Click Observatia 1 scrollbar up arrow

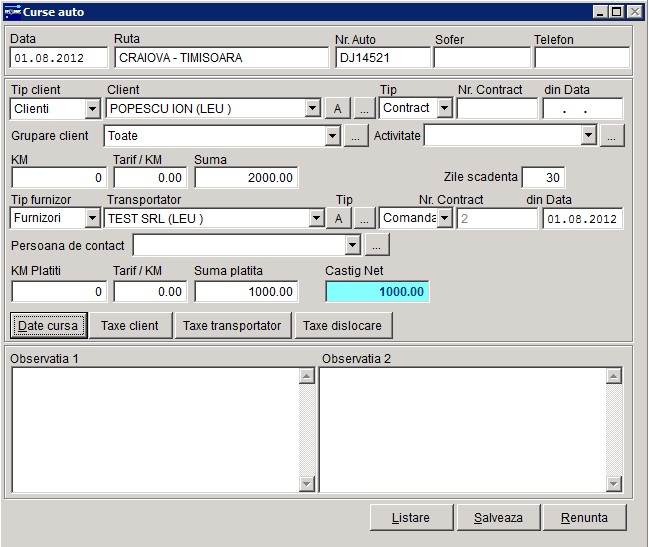tap(307, 376)
